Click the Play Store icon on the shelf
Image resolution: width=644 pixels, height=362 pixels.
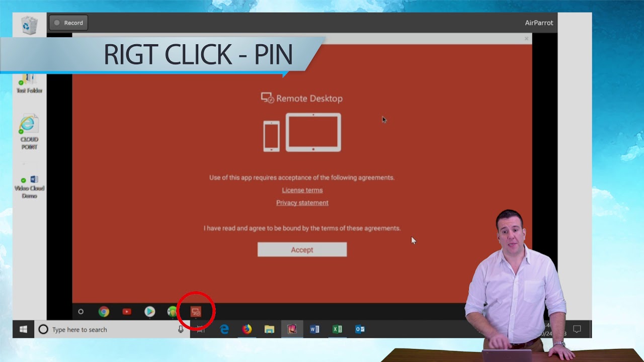pos(149,312)
